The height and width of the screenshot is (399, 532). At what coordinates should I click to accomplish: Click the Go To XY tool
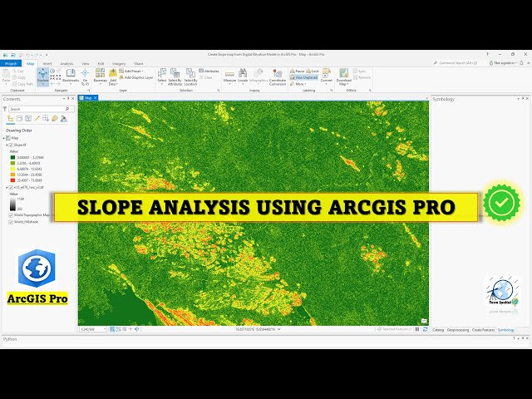pos(85,76)
